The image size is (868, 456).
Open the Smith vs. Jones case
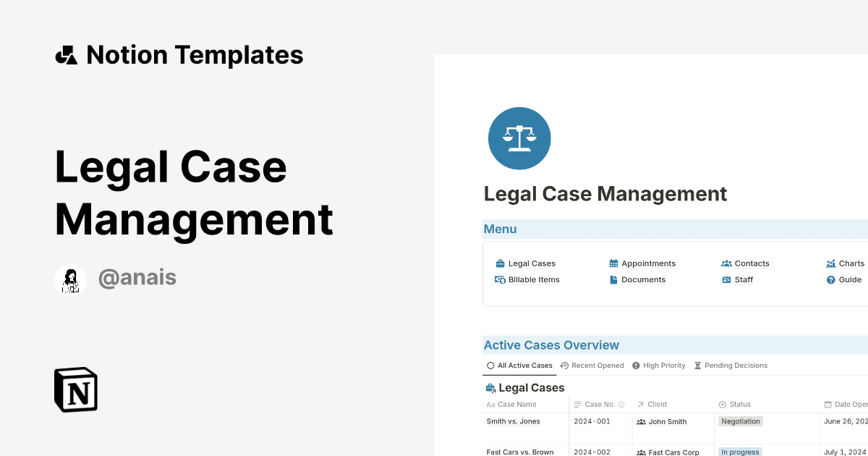point(514,421)
